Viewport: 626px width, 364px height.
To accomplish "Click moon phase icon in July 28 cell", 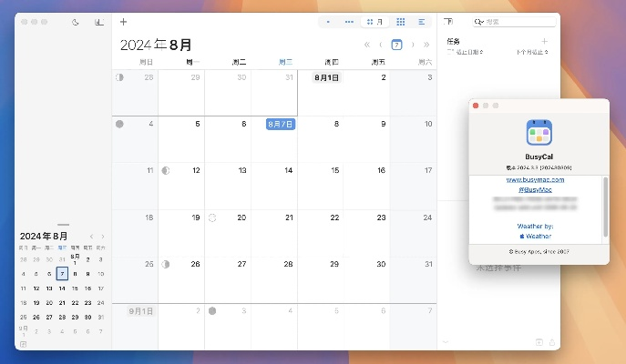I will (x=119, y=77).
